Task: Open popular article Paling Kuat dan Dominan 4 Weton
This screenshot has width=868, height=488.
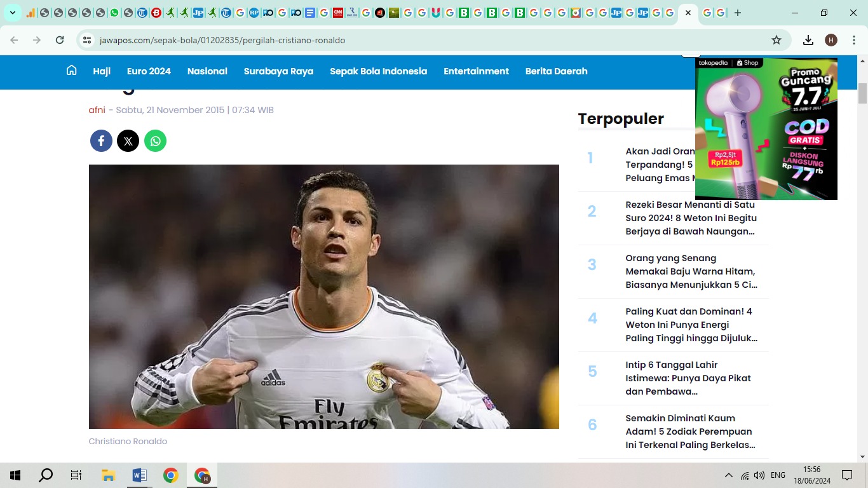Action: tap(691, 325)
